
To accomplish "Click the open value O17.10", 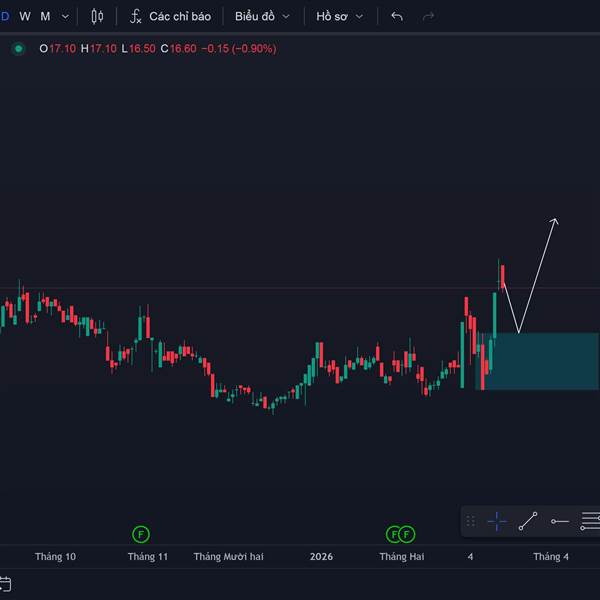I will pyautogui.click(x=57, y=49).
